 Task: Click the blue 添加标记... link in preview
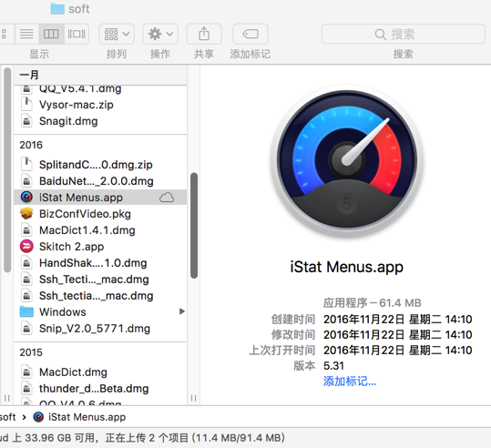(x=350, y=382)
